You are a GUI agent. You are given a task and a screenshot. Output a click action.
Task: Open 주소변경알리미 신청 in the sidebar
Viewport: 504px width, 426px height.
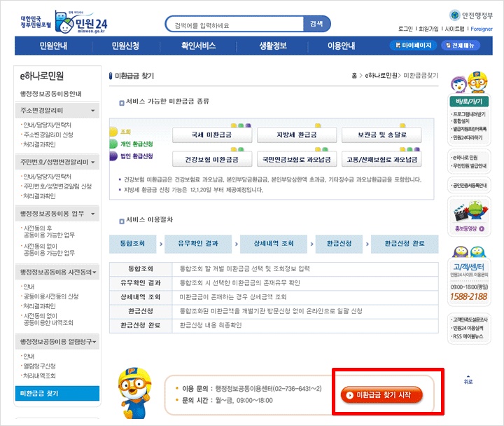[x=48, y=135]
